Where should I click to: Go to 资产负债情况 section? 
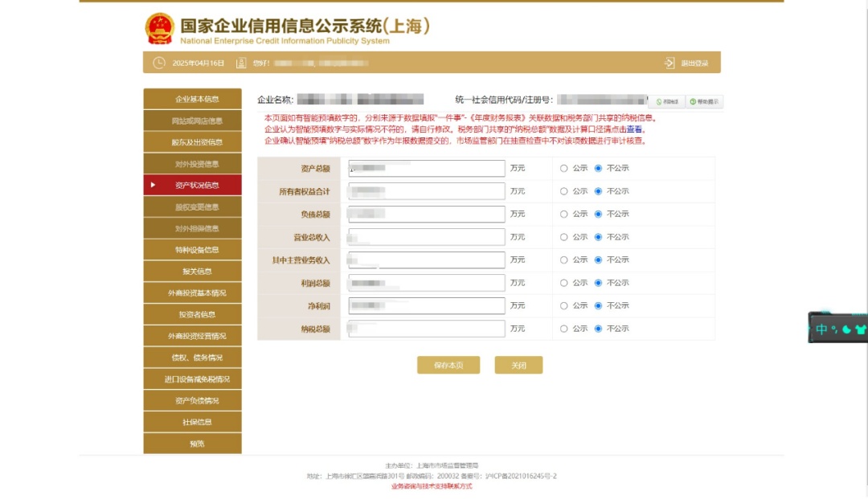pos(192,400)
